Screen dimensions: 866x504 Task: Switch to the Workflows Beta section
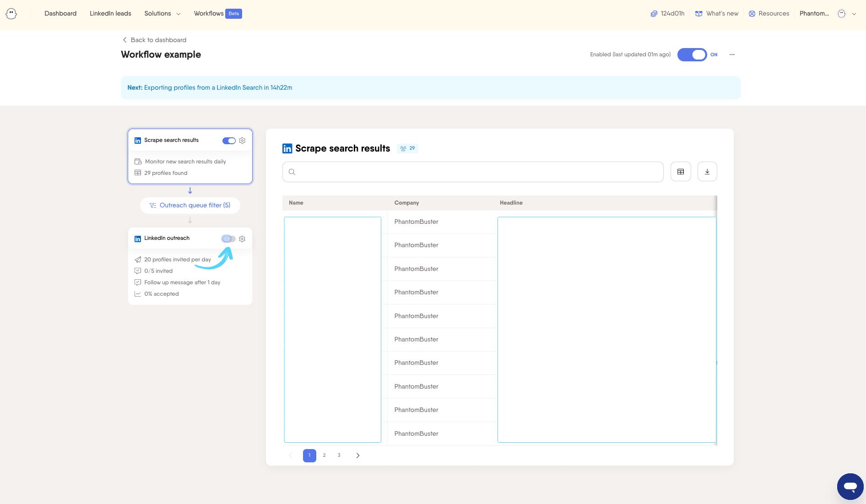209,13
